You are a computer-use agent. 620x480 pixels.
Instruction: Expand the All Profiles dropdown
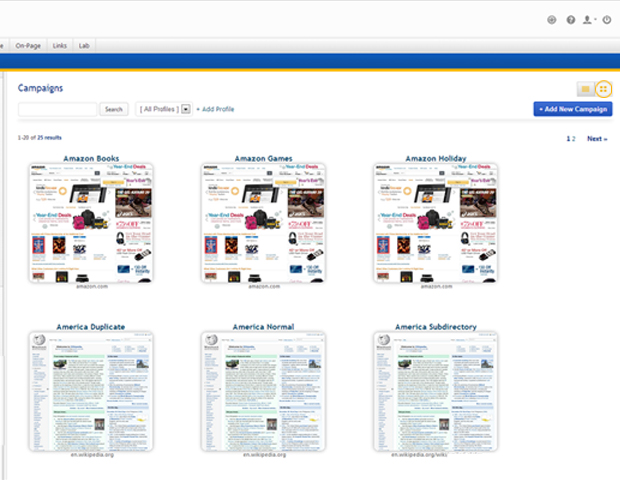164,109
